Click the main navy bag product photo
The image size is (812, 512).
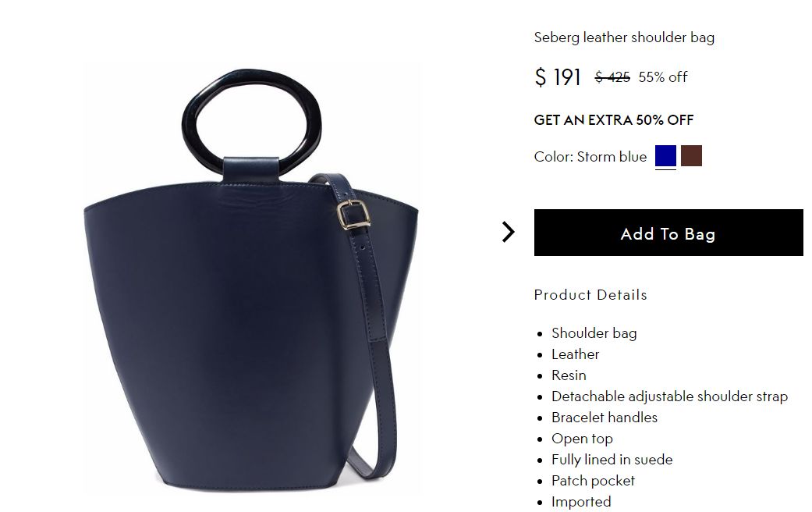tap(251, 280)
